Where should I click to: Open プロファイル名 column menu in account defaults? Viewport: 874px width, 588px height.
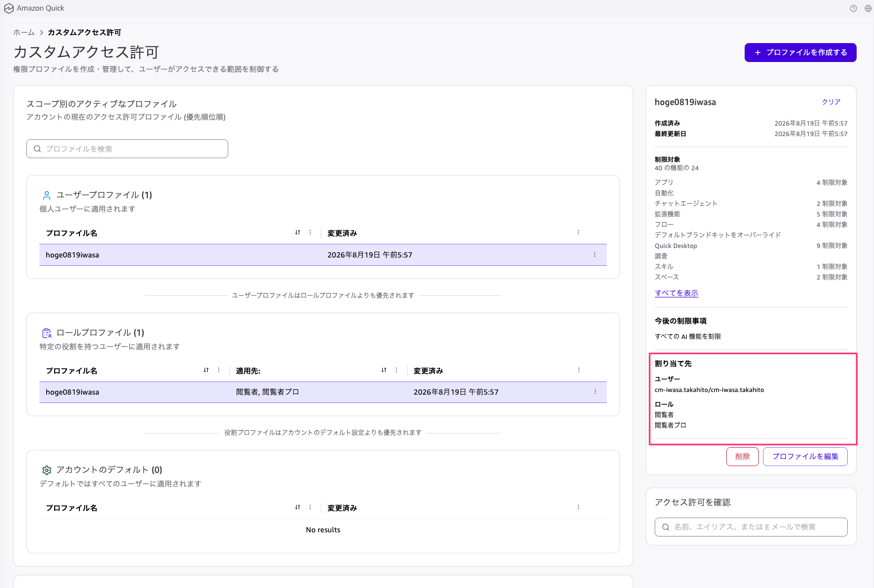tap(310, 507)
